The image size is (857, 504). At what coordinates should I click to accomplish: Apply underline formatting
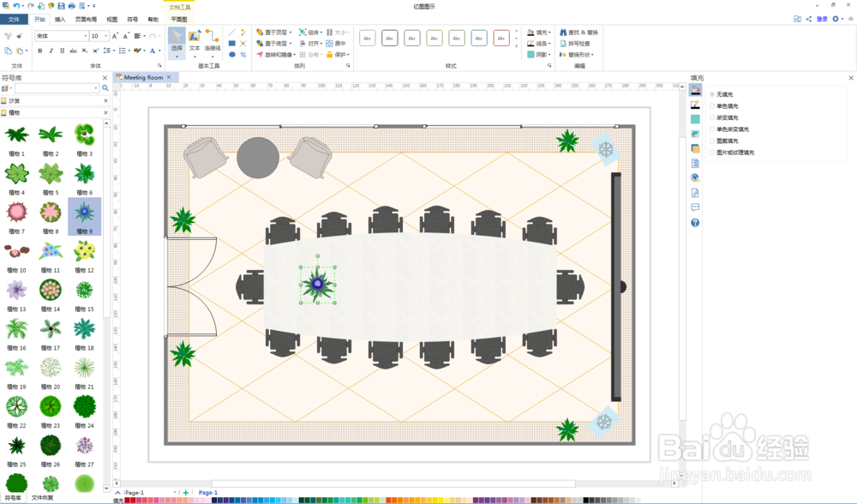(62, 51)
